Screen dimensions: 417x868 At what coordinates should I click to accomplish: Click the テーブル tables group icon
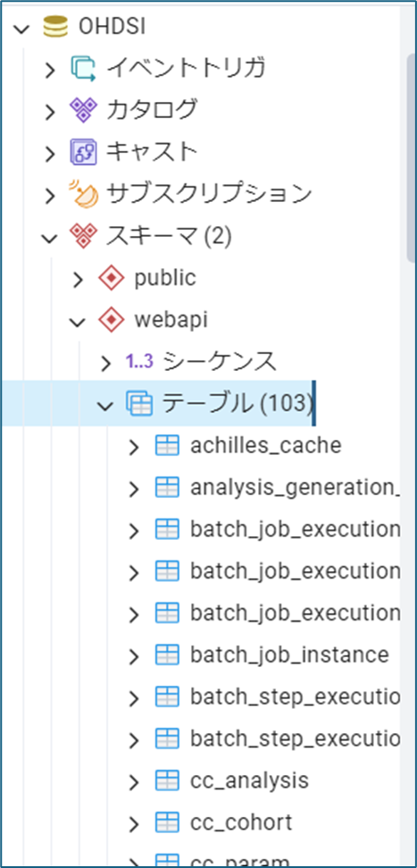point(139,404)
